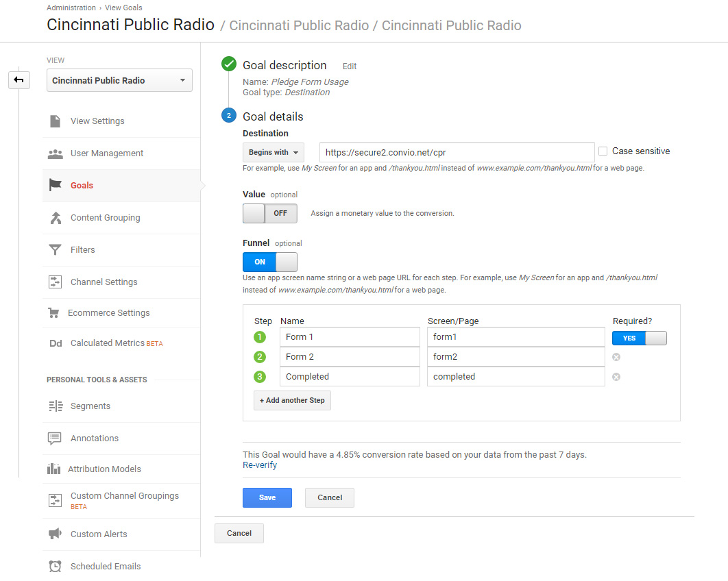This screenshot has width=728, height=581.
Task: Click the back arrow button
Action: [x=19, y=79]
